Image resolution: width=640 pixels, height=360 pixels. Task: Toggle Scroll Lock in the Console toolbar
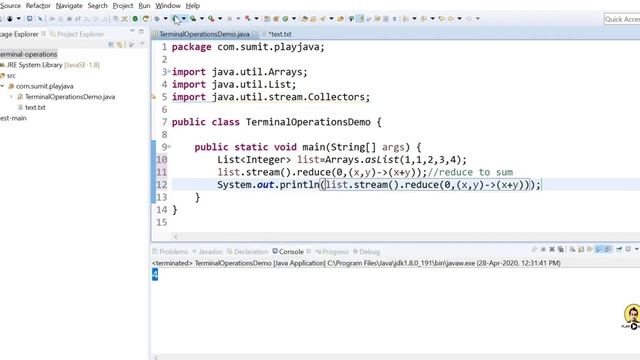point(581,249)
